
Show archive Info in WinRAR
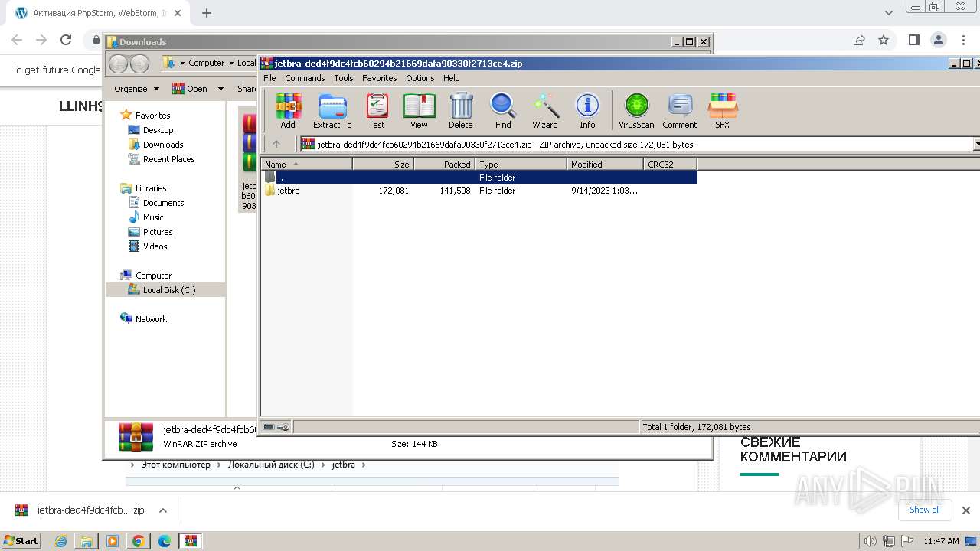coord(587,110)
